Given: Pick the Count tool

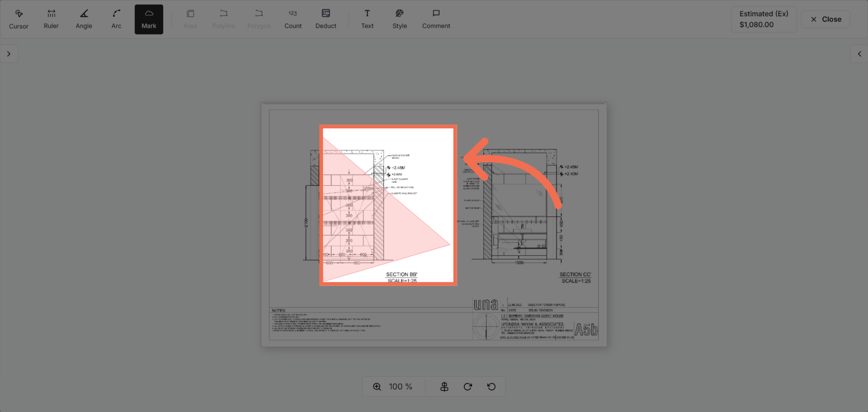Looking at the screenshot, I should pos(293,19).
